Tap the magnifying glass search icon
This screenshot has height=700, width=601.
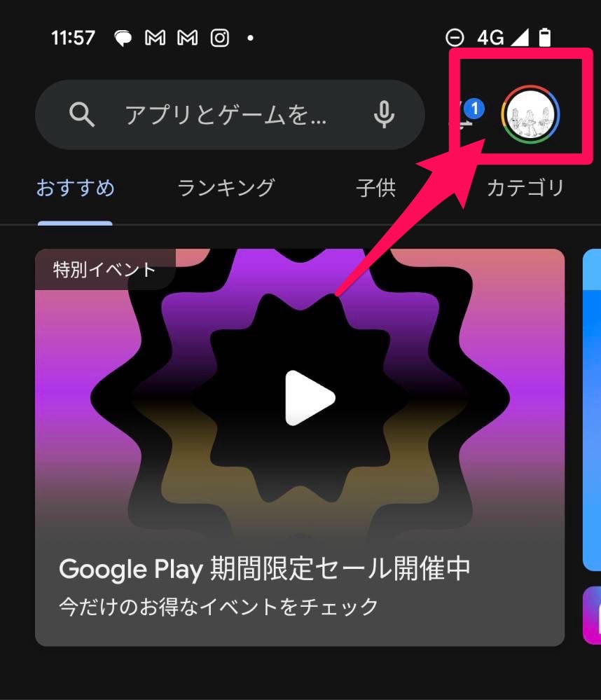82,114
